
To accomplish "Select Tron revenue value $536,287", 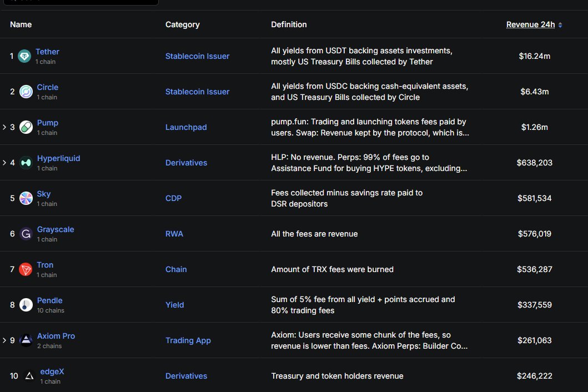I will 534,269.
